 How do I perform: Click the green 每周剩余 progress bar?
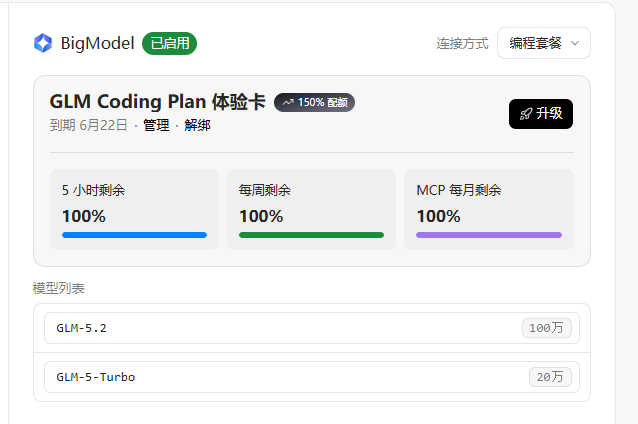(311, 235)
